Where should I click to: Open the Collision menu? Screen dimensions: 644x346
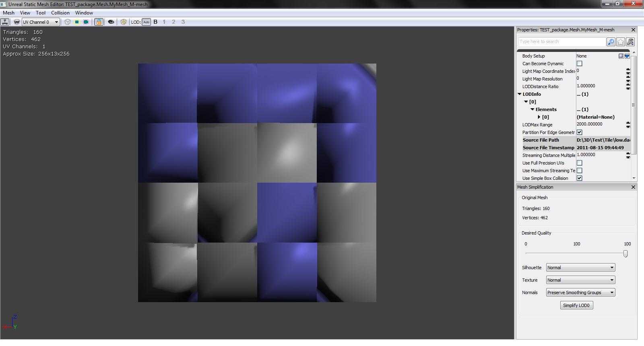(x=60, y=13)
